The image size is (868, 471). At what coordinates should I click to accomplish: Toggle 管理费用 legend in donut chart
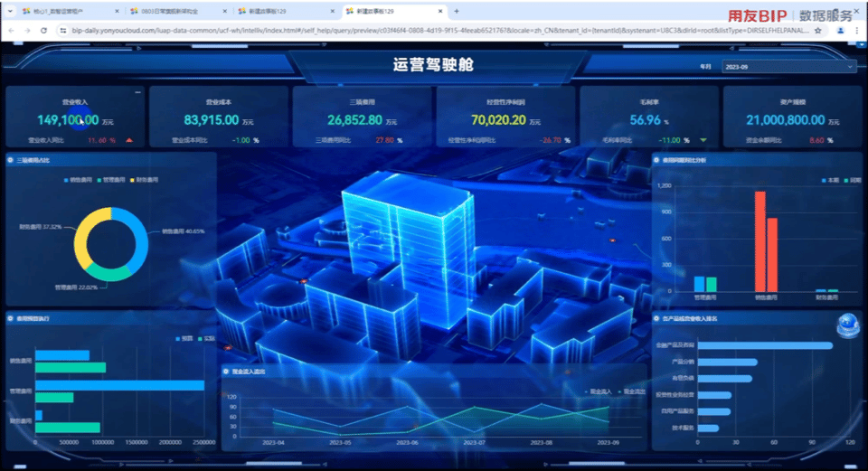pos(110,180)
